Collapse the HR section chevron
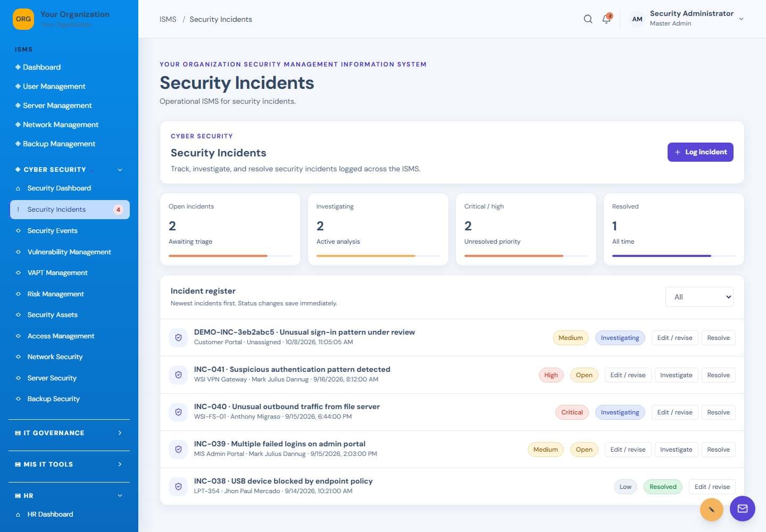766x532 pixels. 120,496
